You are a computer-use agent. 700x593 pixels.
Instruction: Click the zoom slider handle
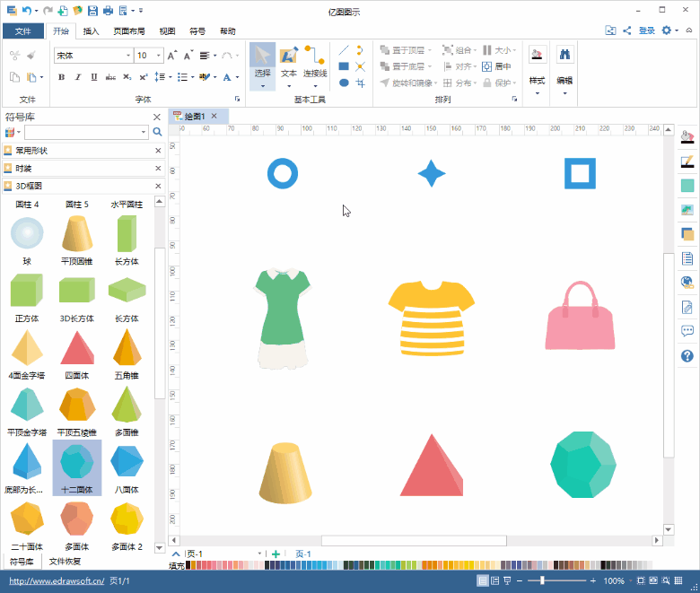pos(542,580)
